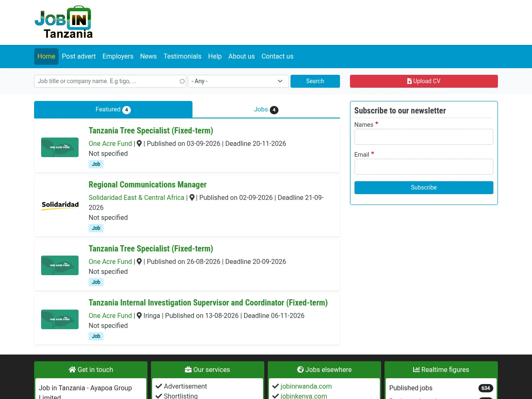Click One Acre Fund link on 03-09-2026 listing
Viewport: 532px width, 399px height.
click(x=110, y=143)
